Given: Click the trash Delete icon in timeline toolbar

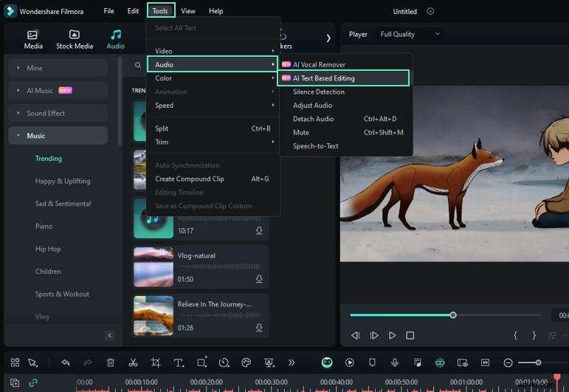Looking at the screenshot, I should pyautogui.click(x=111, y=362).
